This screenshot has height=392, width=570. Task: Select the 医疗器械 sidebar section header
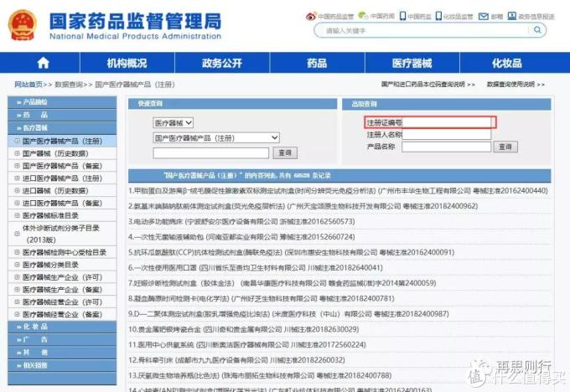(x=62, y=127)
